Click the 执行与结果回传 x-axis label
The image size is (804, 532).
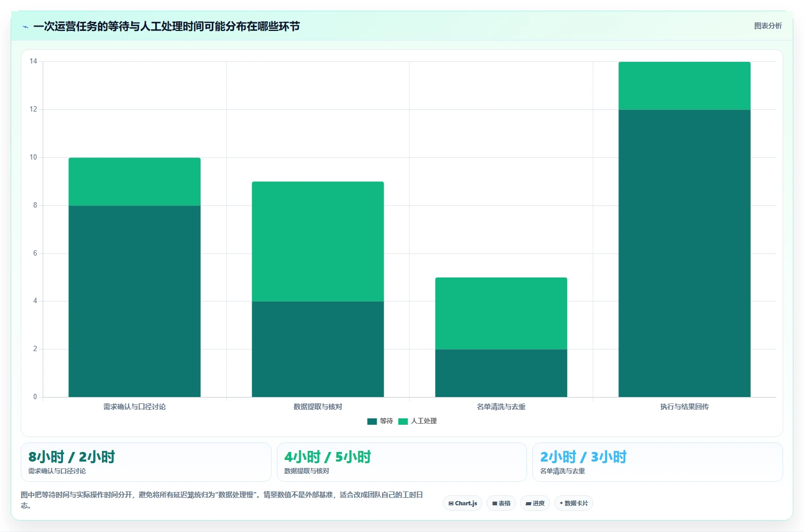(684, 407)
